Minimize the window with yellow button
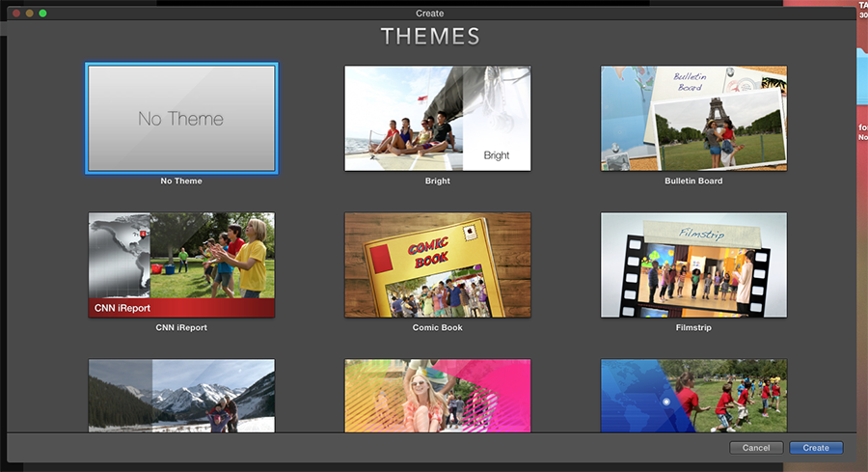Screen dimensions: 868x472 30,13
